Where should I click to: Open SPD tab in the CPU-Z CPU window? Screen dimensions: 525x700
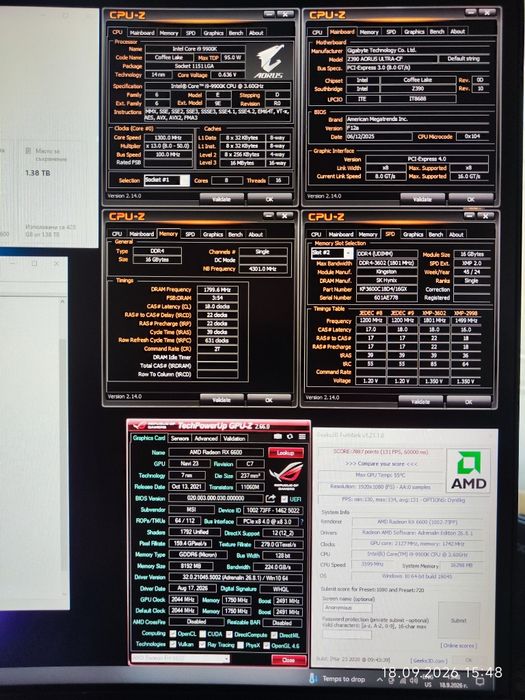click(191, 33)
